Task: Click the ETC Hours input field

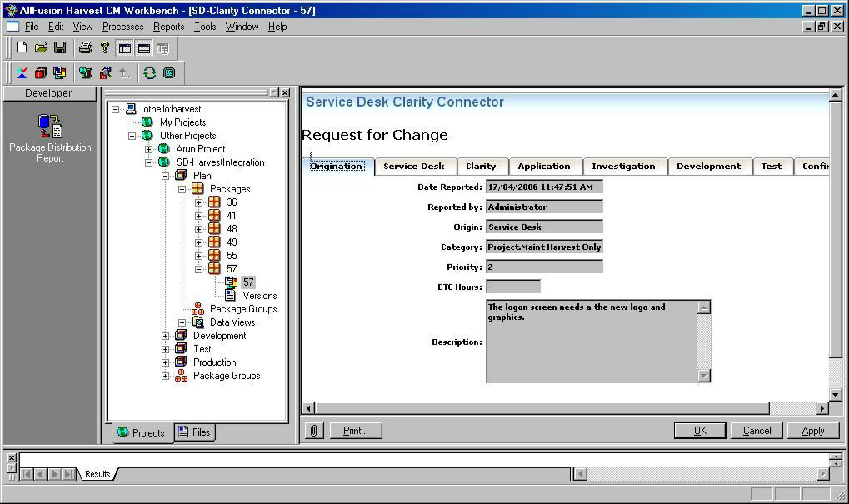Action: (513, 287)
